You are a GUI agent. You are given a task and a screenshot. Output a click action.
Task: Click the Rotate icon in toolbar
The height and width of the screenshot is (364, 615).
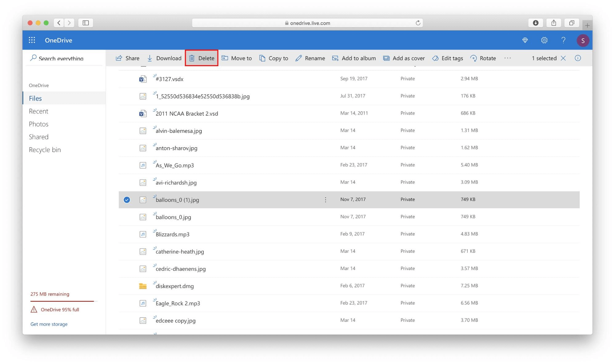pyautogui.click(x=473, y=57)
